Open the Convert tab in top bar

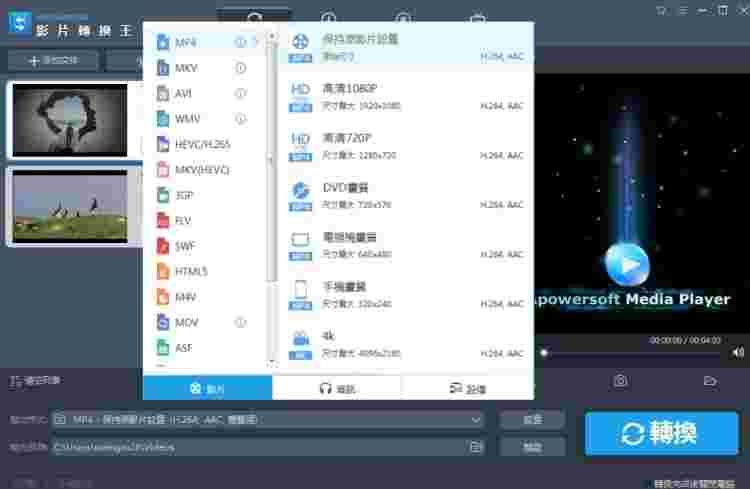pyautogui.click(x=254, y=17)
